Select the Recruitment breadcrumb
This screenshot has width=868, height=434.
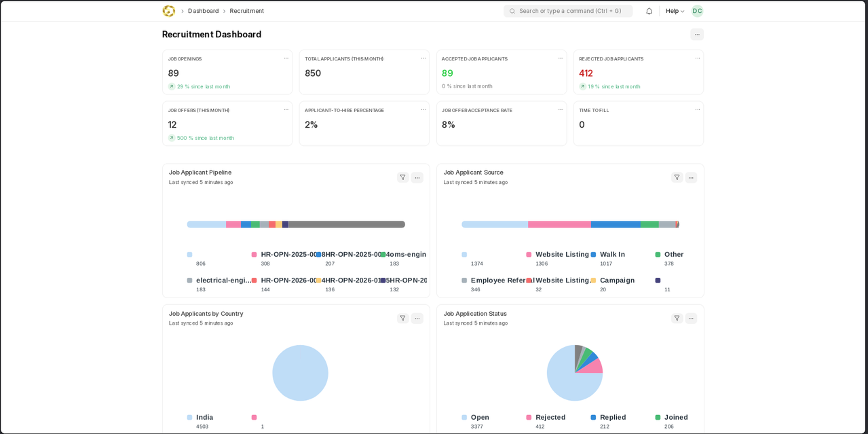247,11
